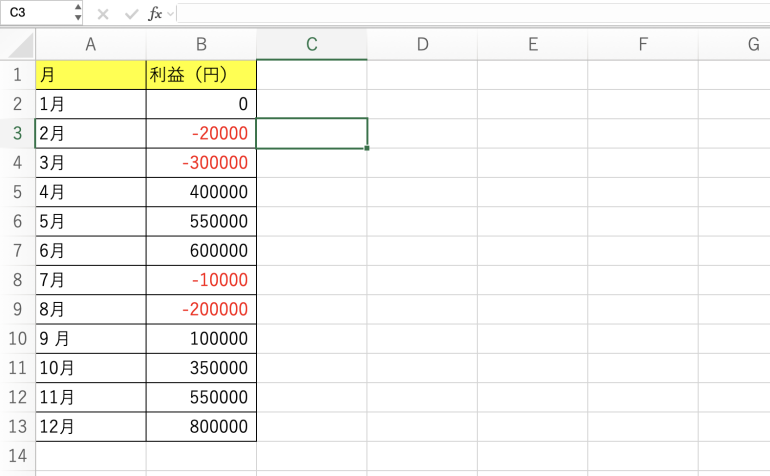Select row 13 header
The image size is (770, 476).
(18, 426)
